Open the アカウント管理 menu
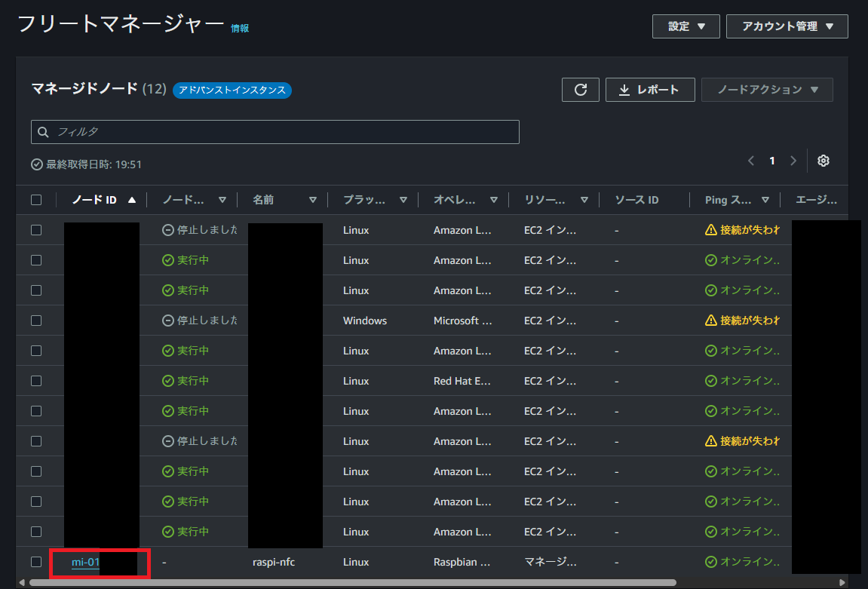This screenshot has width=868, height=589. (787, 26)
